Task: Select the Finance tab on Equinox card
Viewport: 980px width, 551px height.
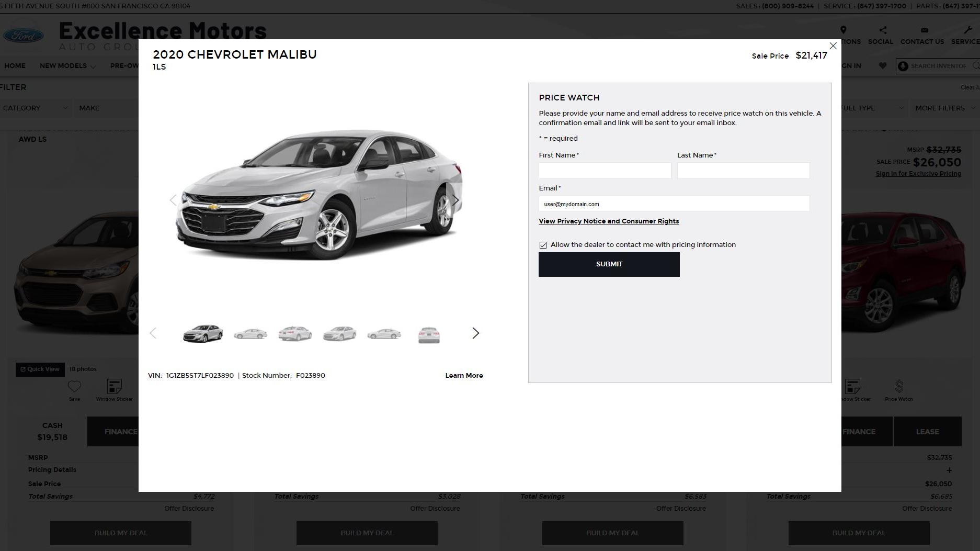Action: 867,432
